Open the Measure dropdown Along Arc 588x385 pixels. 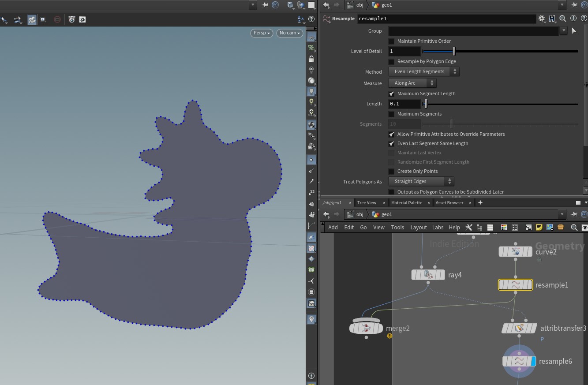coord(412,83)
